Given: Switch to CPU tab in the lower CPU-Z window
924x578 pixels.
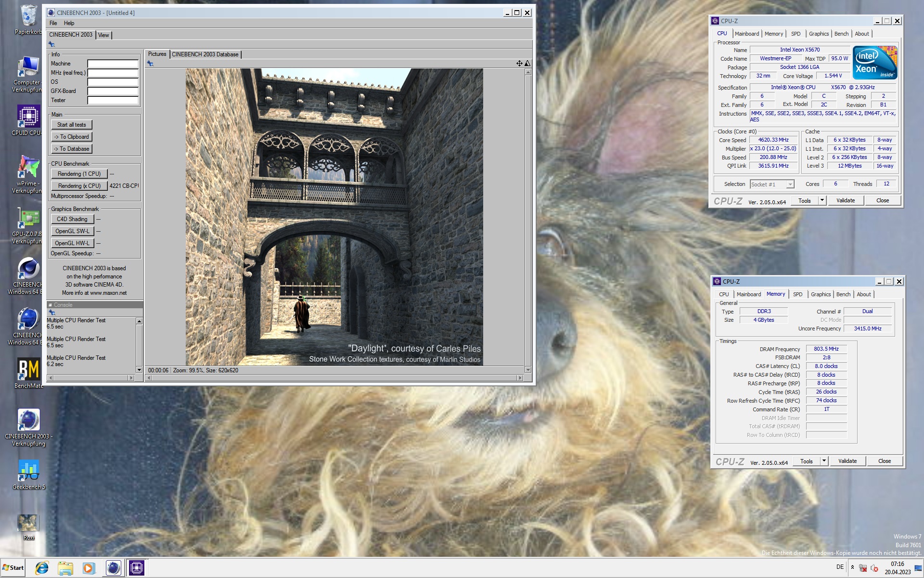Looking at the screenshot, I should (724, 294).
